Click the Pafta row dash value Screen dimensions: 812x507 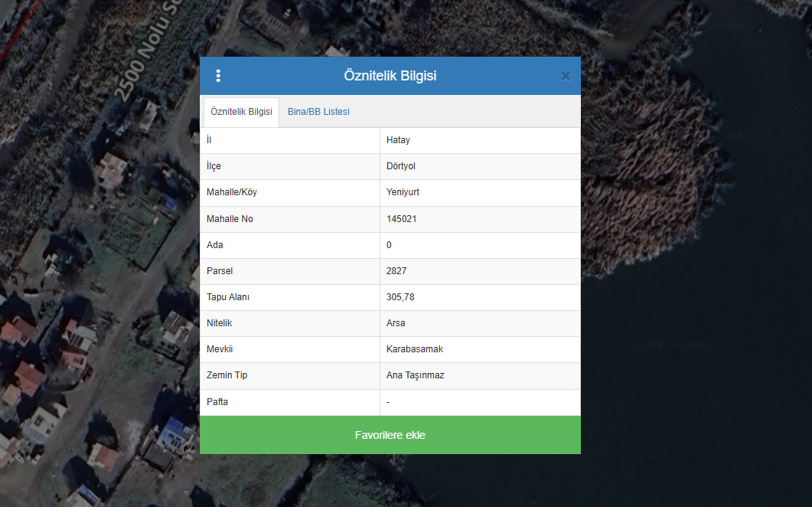[x=389, y=402]
